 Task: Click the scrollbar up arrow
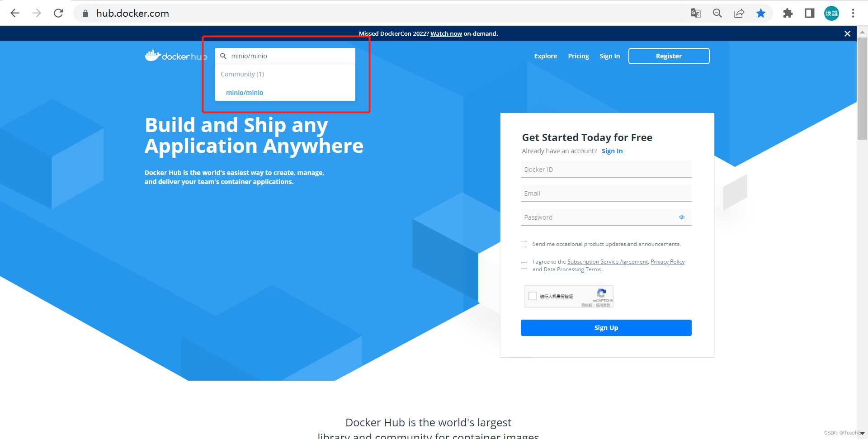click(x=862, y=32)
